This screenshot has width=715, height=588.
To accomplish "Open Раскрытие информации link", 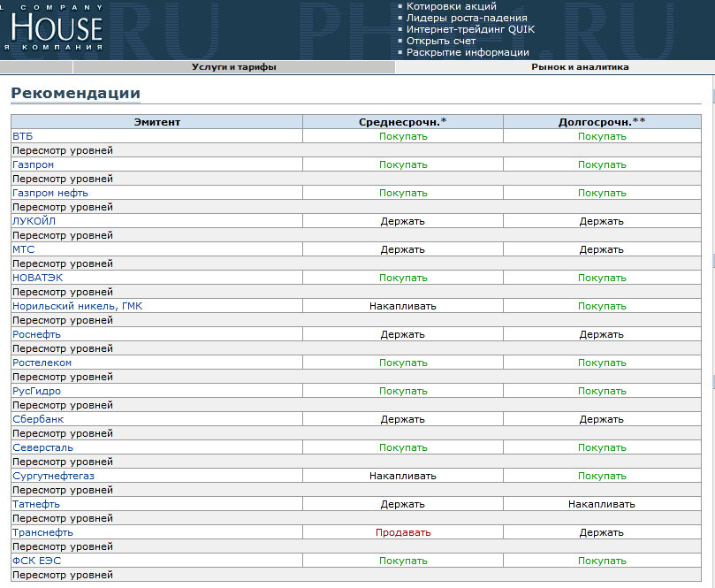I will pyautogui.click(x=468, y=52).
